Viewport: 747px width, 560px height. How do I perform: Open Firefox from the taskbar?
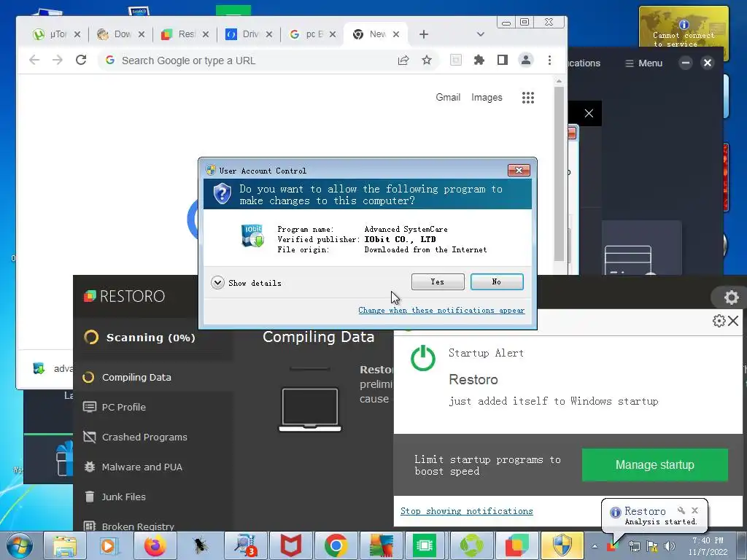coord(155,545)
